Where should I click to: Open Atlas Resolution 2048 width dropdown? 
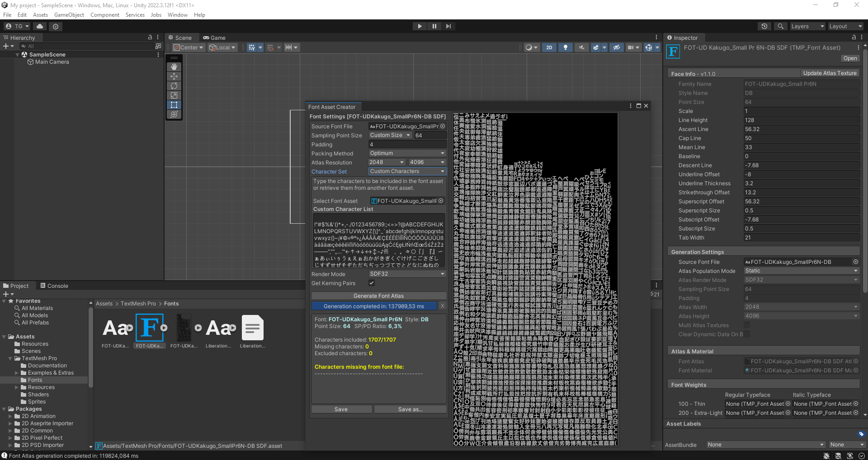point(387,162)
